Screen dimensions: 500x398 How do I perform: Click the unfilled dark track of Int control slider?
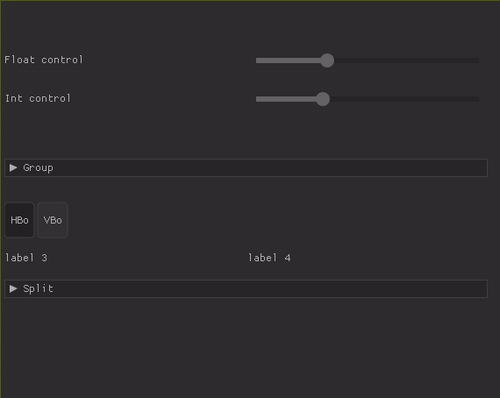[404, 99]
